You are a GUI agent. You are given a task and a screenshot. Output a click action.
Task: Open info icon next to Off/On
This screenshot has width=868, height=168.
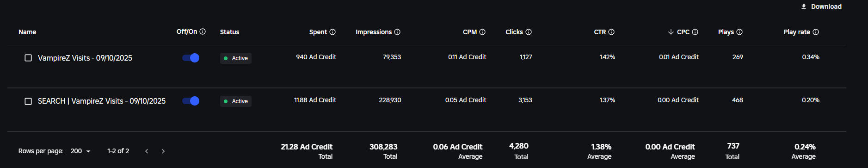(x=203, y=31)
